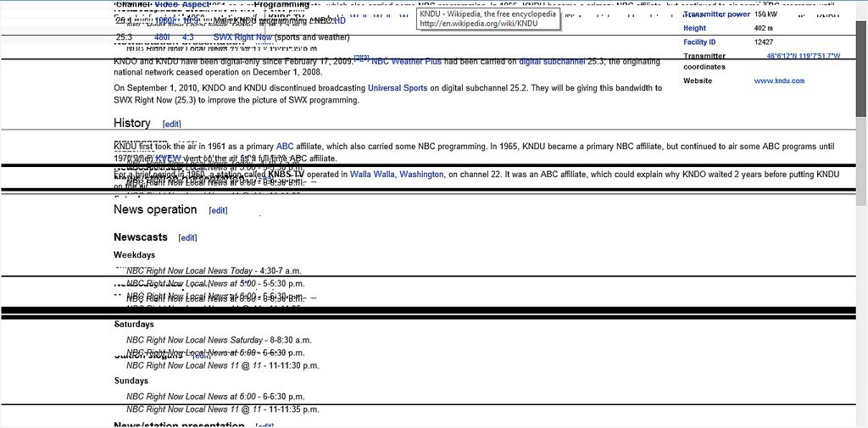Click the News operation section heading
868x428 pixels.
[155, 209]
